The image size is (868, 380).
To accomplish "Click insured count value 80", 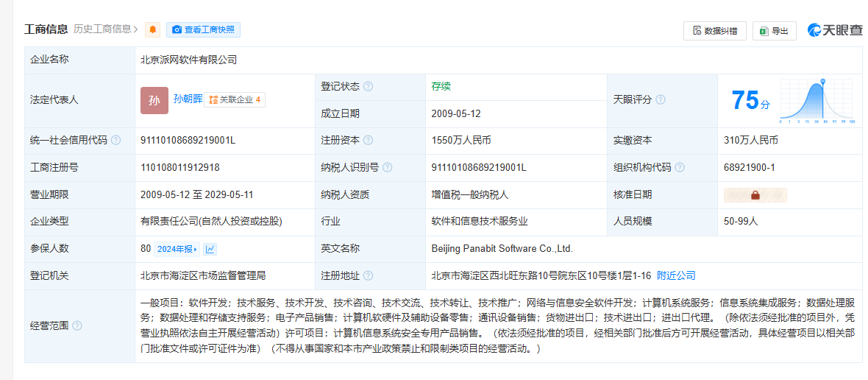I will pyautogui.click(x=146, y=249).
